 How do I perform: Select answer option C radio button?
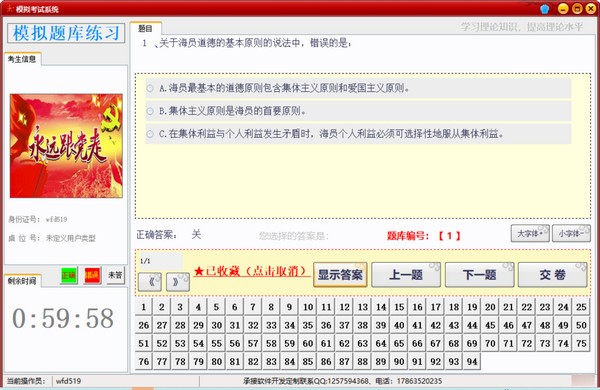pyautogui.click(x=150, y=134)
